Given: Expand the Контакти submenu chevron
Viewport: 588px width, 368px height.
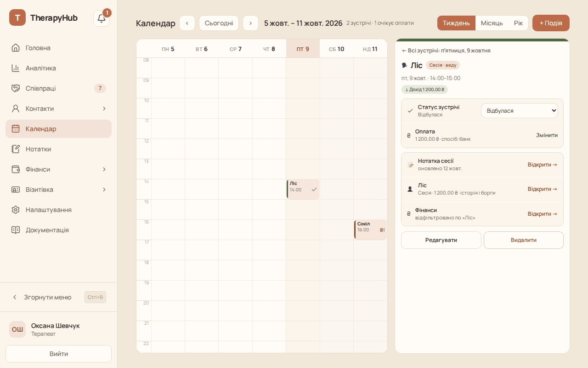Looking at the screenshot, I should 104,109.
